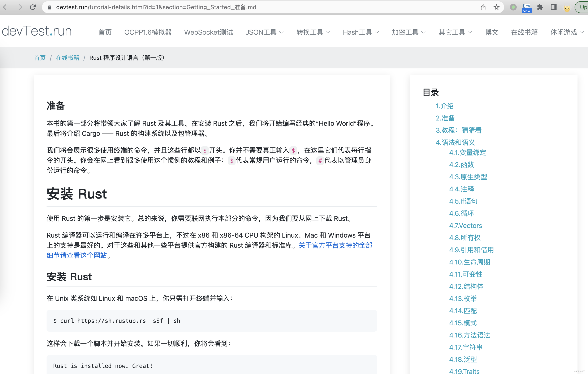The image size is (588, 374).
Task: Click the 在线书籍 breadcrumb link
Action: point(67,58)
